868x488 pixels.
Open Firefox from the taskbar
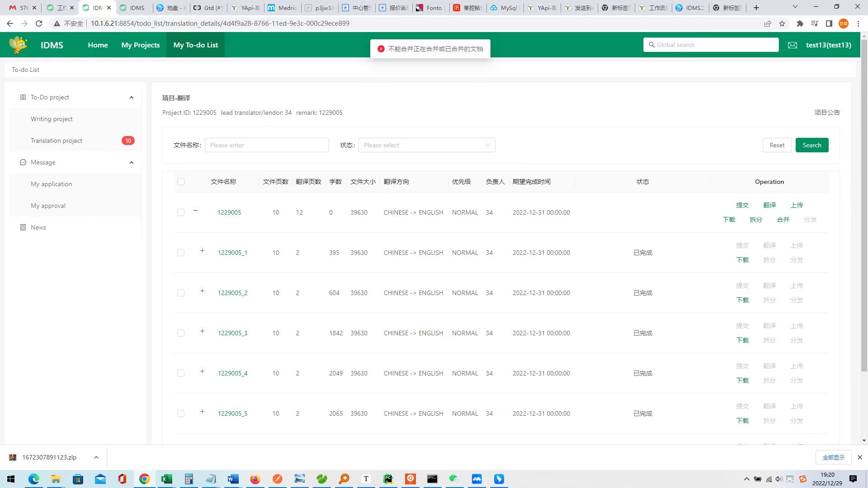coord(255,479)
